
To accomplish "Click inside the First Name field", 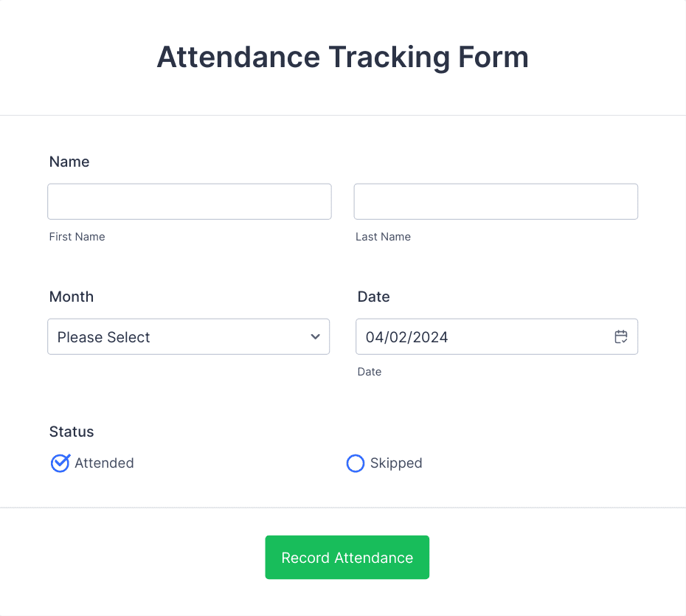I will point(189,201).
